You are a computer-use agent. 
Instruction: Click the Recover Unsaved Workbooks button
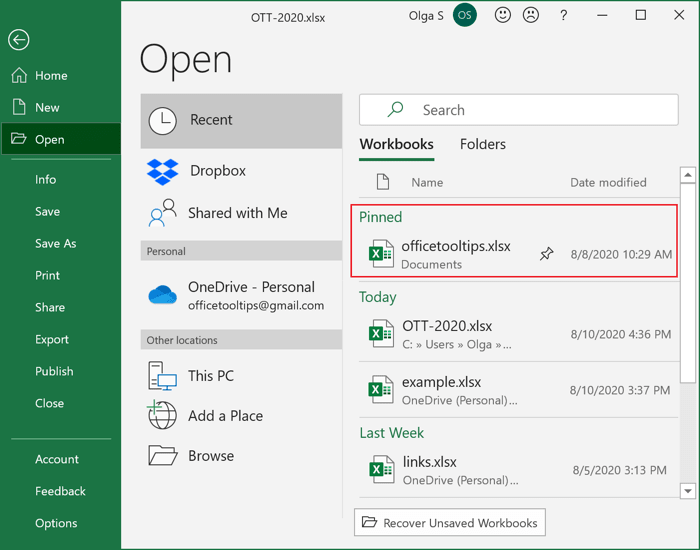(450, 522)
